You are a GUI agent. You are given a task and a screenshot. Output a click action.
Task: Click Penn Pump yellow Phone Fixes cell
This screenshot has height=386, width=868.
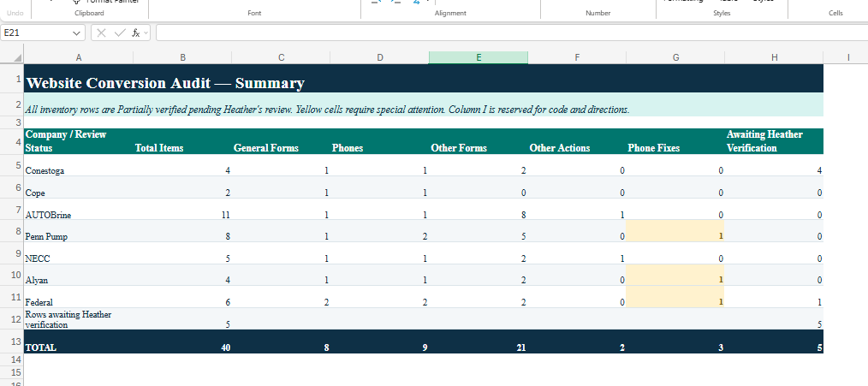675,231
